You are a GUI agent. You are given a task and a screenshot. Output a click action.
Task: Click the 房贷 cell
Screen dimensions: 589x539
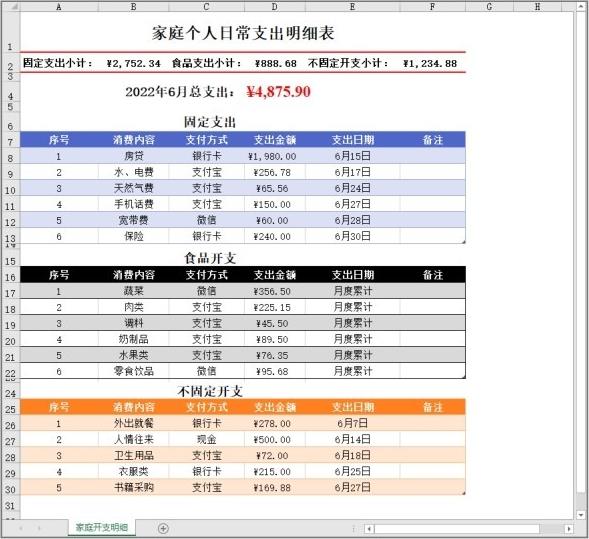[133, 156]
